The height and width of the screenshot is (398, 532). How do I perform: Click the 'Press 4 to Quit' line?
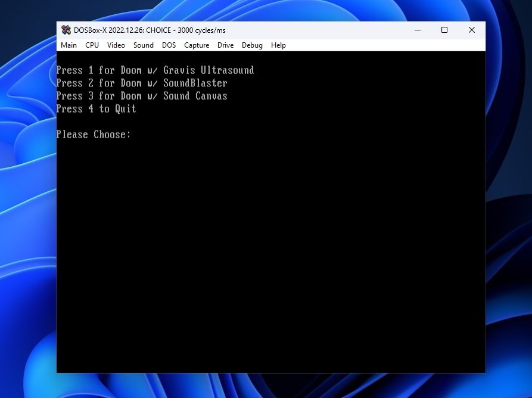click(97, 109)
